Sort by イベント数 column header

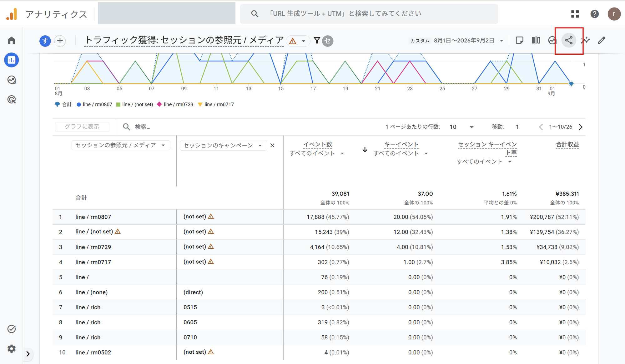318,144
